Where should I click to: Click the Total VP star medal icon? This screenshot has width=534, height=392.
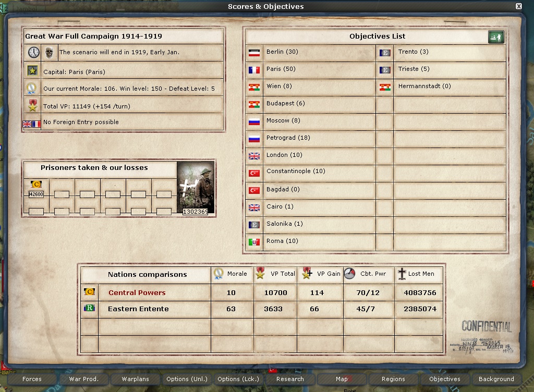32,106
